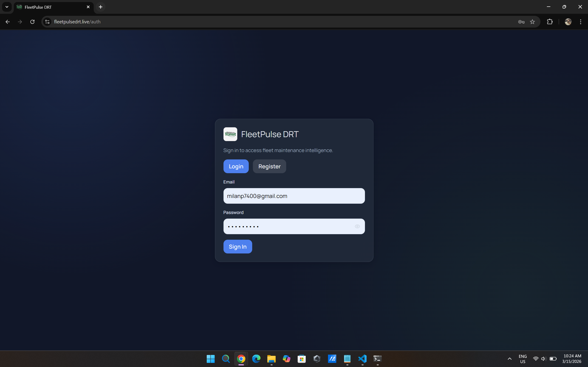
Task: Show hidden system tray icons
Action: click(x=509, y=359)
